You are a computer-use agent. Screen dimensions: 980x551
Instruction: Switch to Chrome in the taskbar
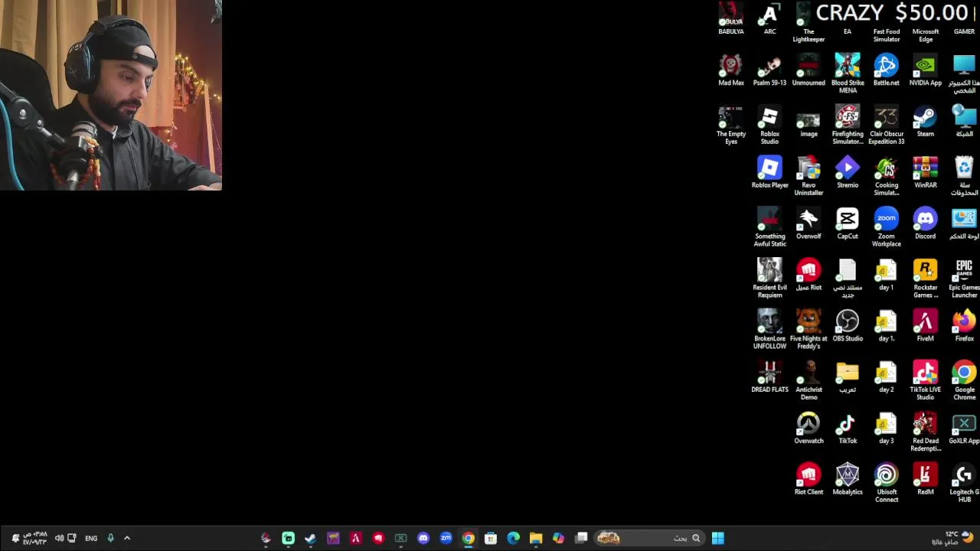coord(469,538)
